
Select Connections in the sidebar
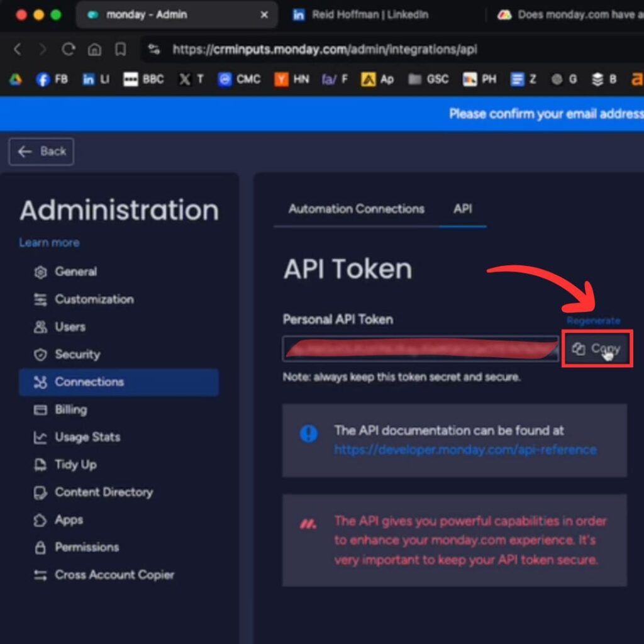(119, 382)
